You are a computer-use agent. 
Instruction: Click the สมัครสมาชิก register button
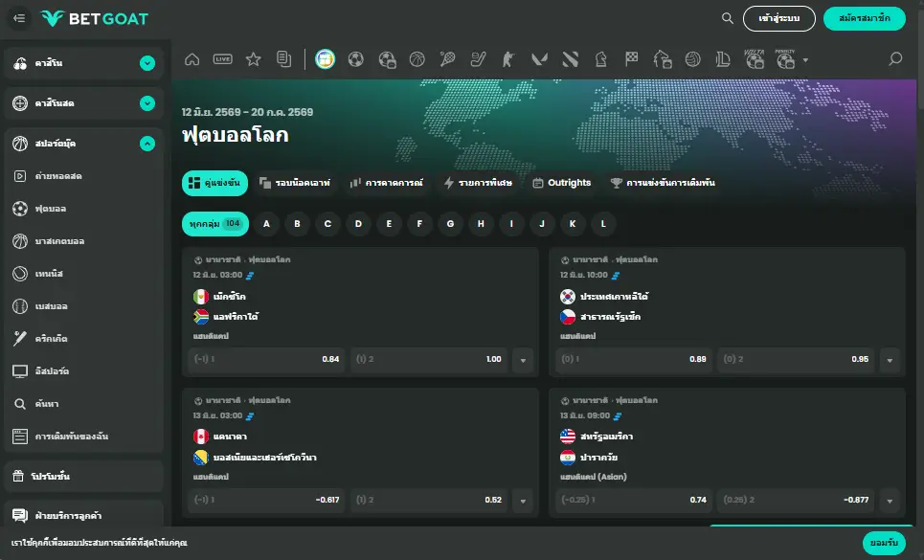[864, 18]
